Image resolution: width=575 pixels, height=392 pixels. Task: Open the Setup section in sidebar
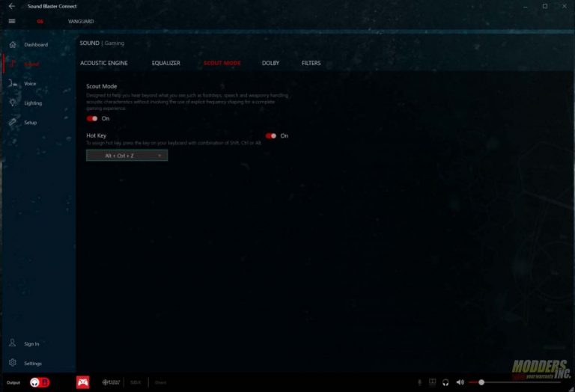[x=30, y=123]
